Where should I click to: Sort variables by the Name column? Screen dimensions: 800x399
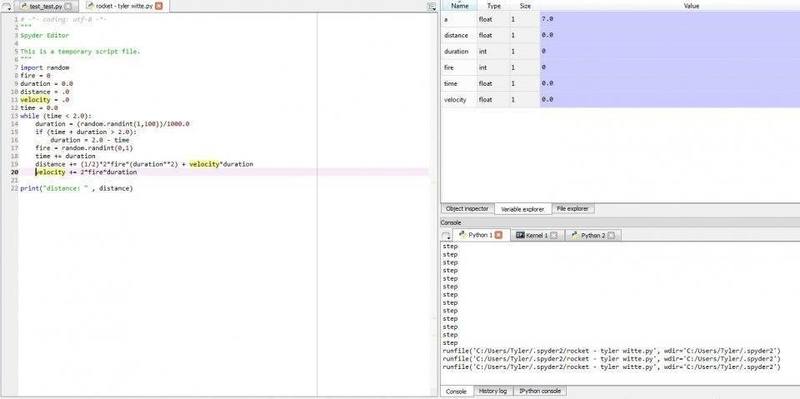(460, 6)
